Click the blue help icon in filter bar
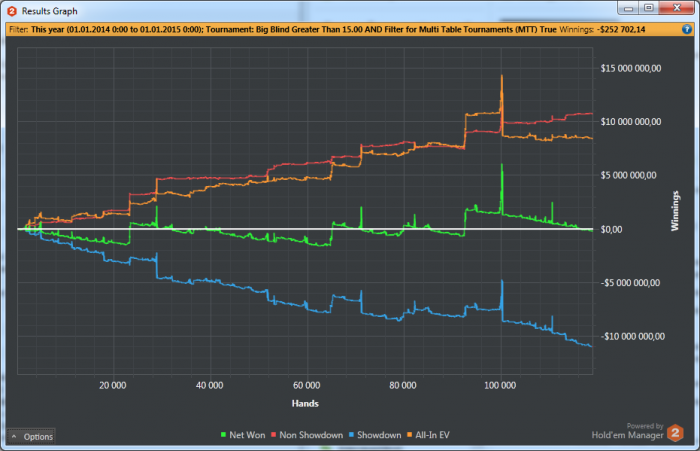 tap(687, 29)
